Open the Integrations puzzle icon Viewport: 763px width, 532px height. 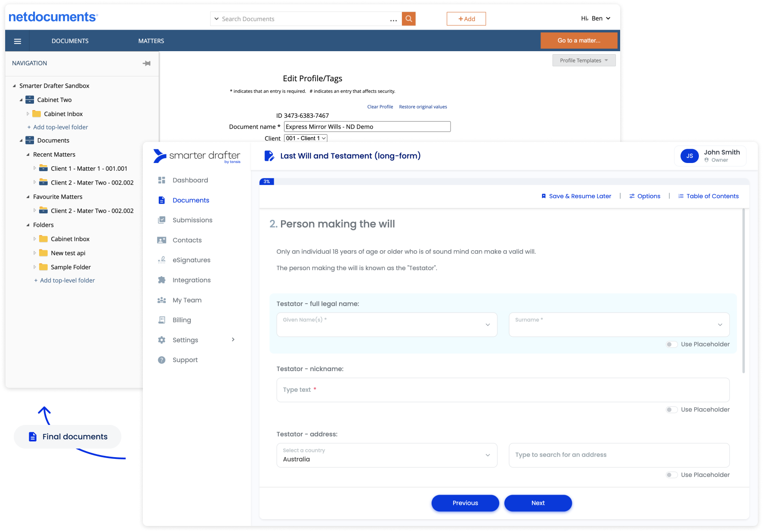(162, 280)
